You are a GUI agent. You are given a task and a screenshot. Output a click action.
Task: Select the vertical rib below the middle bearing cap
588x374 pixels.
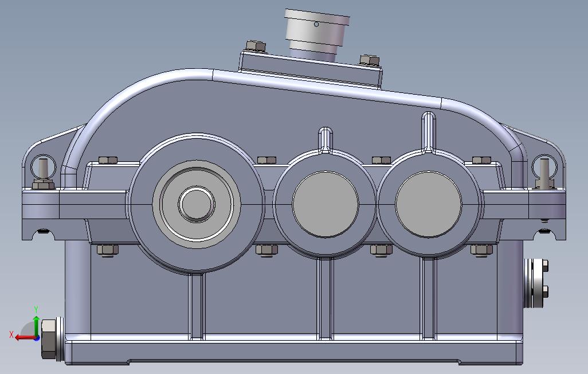pyautogui.click(x=325, y=298)
